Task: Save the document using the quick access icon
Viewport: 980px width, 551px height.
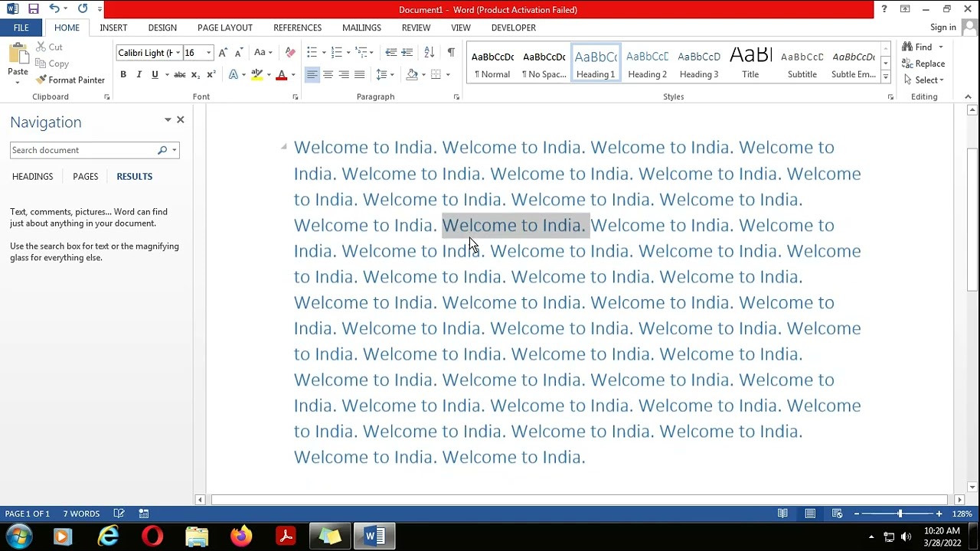Action: [33, 9]
